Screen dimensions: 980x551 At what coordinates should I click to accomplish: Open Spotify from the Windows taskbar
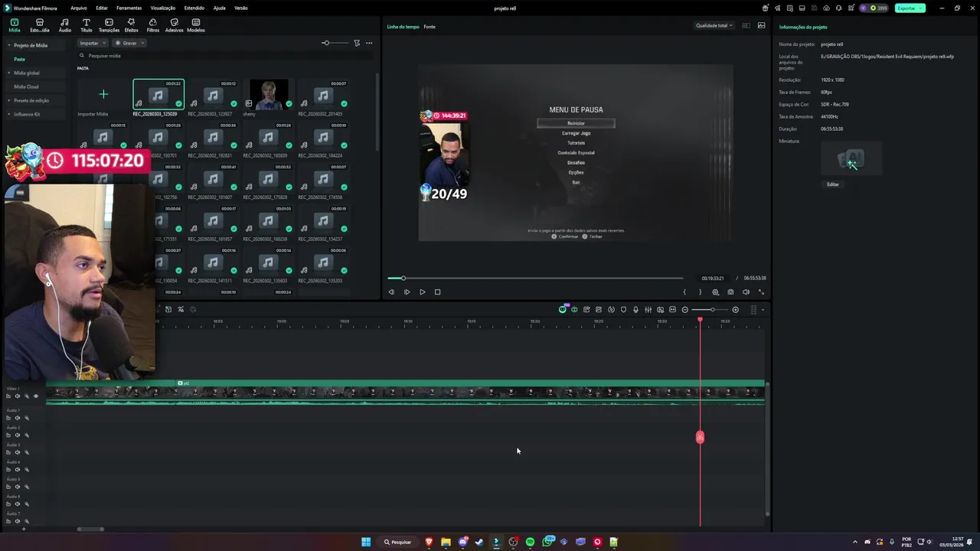tap(530, 542)
